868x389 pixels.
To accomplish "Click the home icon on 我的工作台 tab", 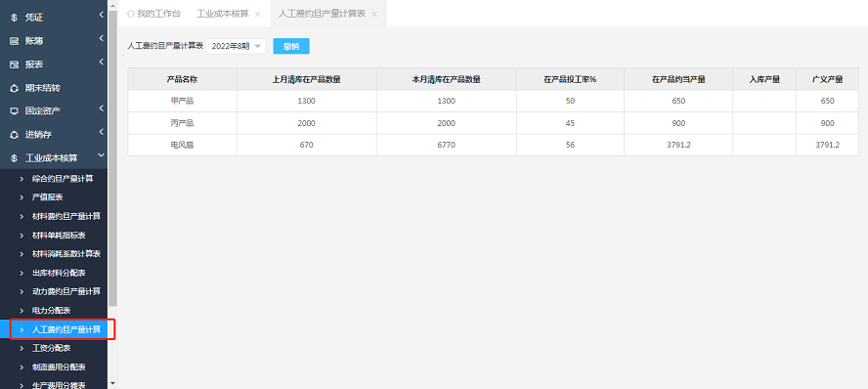I will tap(131, 14).
